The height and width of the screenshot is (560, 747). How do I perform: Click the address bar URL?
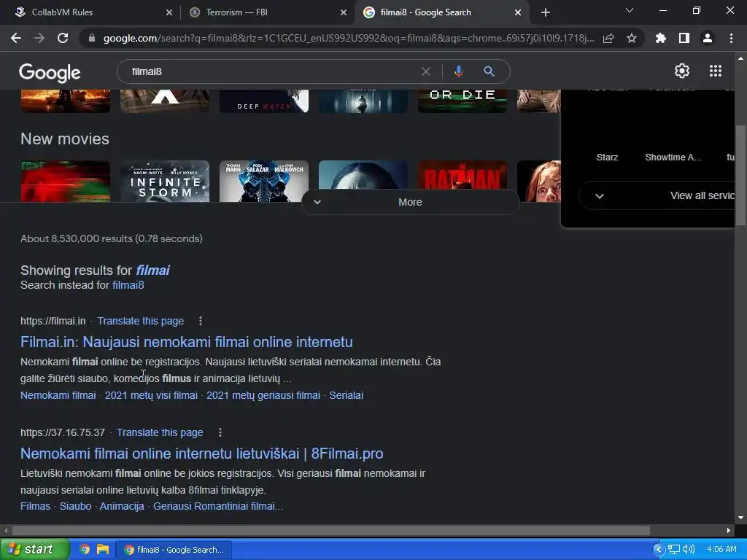coord(348,38)
